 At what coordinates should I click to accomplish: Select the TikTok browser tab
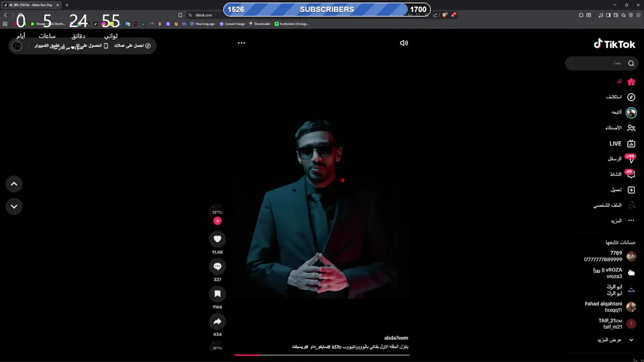click(x=31, y=5)
